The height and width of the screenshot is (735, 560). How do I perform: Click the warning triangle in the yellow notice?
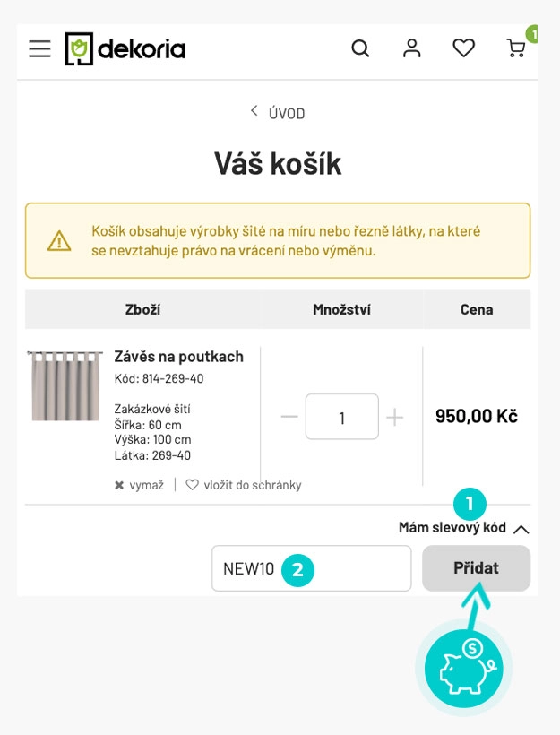(59, 240)
